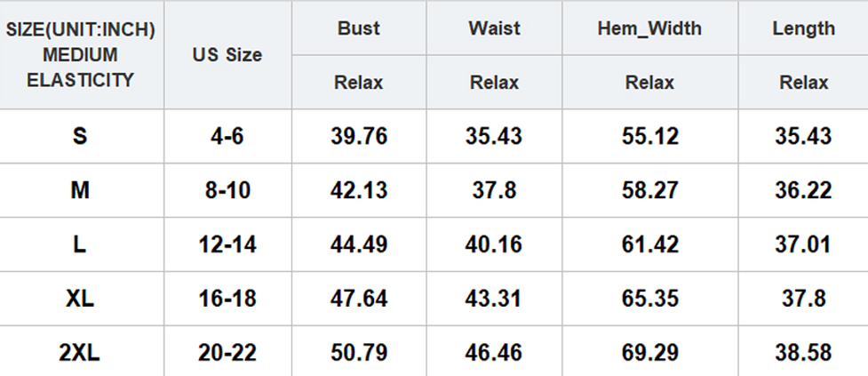Click the Bust column header

pos(358,28)
